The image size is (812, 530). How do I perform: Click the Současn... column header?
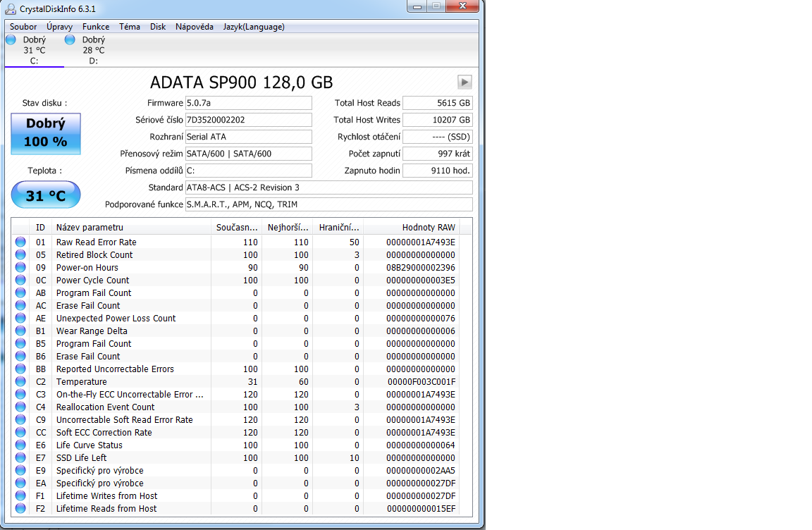point(237,227)
